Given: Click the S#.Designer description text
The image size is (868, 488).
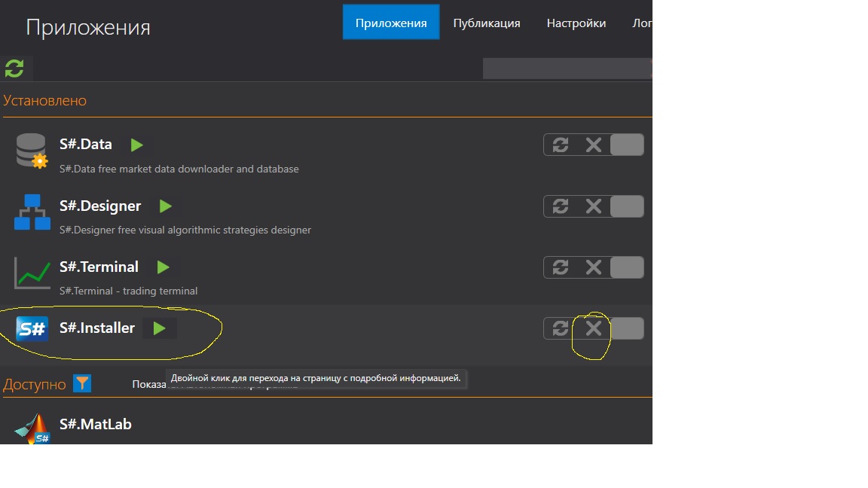Looking at the screenshot, I should (185, 230).
